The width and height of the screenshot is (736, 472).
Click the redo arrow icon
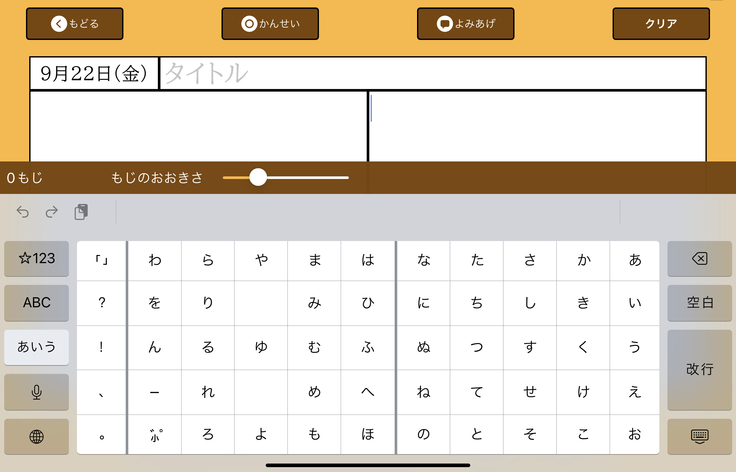point(52,212)
